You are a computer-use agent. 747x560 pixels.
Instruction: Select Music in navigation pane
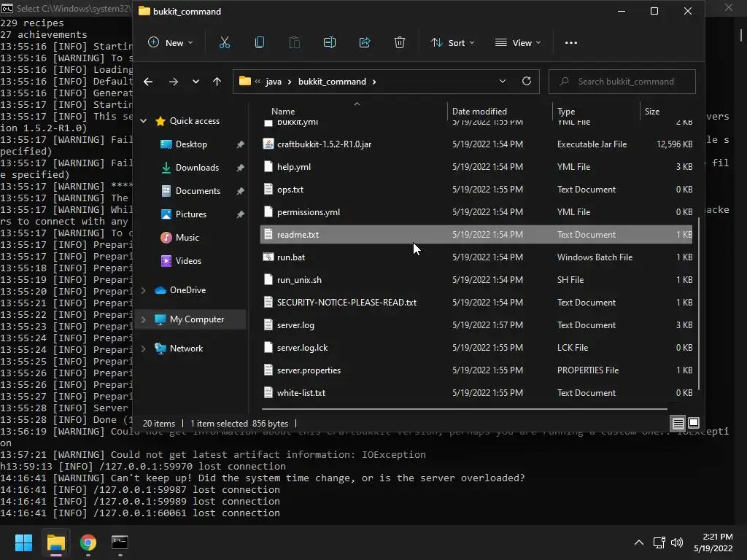[187, 238]
